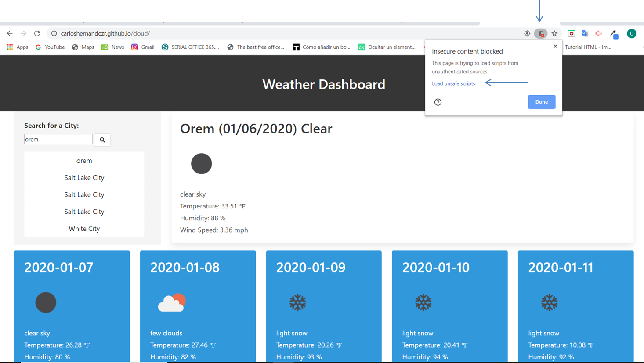The image size is (644, 363).
Task: Click the snowflake icon on 2020-01-10 card
Action: pyautogui.click(x=423, y=302)
